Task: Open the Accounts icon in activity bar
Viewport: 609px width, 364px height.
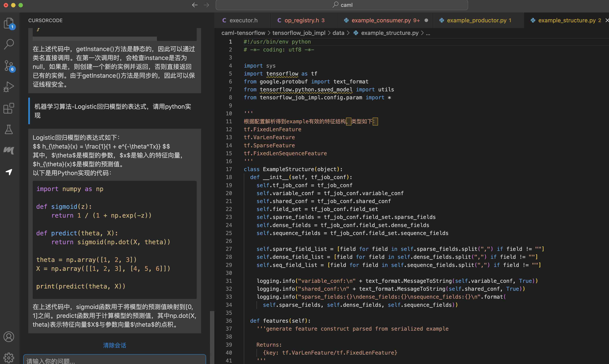Action: pos(9,337)
